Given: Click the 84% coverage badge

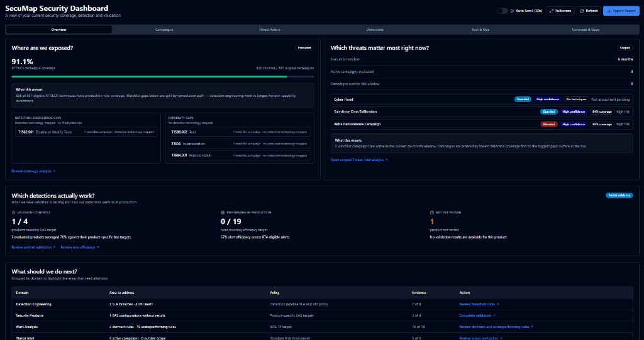Looking at the screenshot, I should click(602, 111).
